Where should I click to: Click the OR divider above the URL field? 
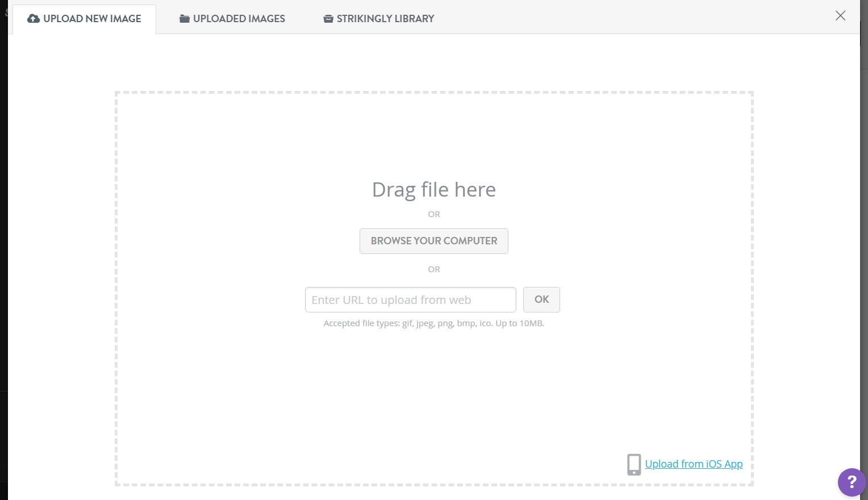click(x=433, y=269)
